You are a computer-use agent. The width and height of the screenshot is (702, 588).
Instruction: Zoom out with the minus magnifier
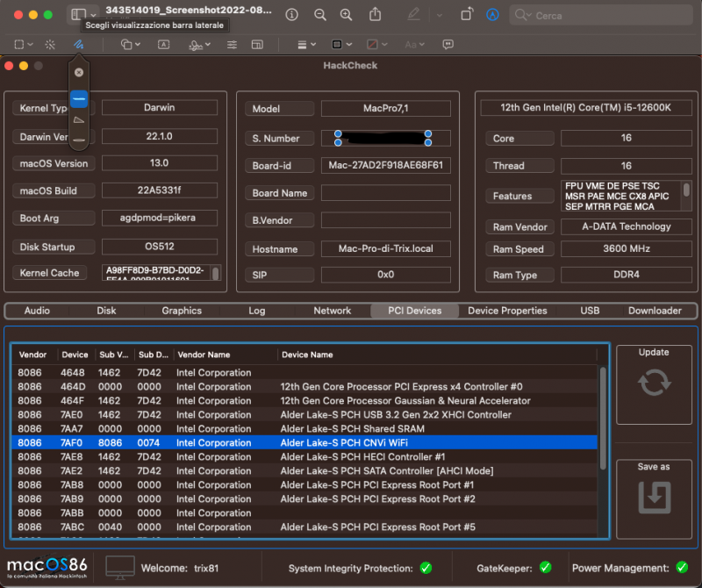click(320, 15)
